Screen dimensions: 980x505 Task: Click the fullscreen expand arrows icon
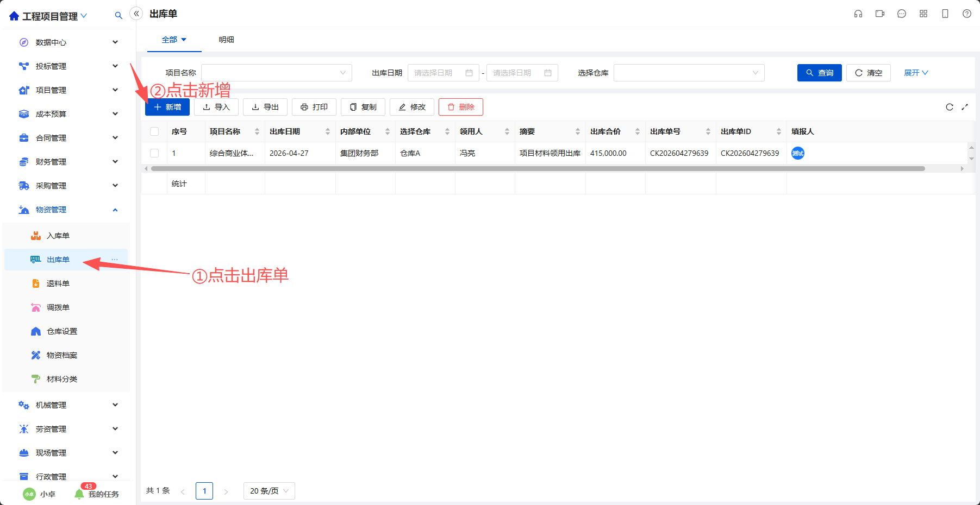click(x=965, y=107)
